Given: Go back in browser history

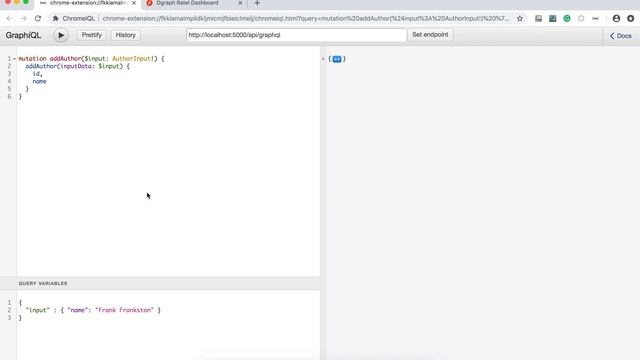Looking at the screenshot, I should pyautogui.click(x=9, y=18).
